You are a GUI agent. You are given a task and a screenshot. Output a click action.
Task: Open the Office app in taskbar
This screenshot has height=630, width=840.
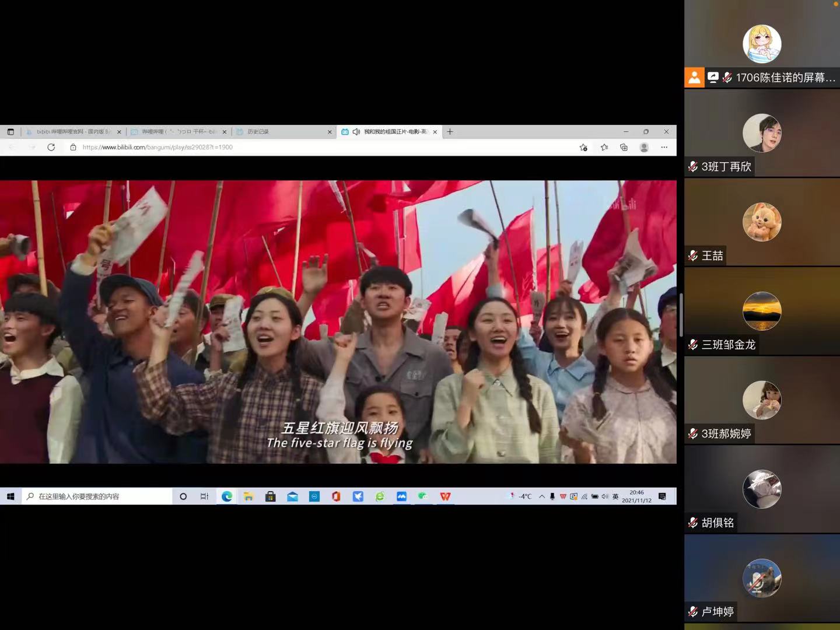pyautogui.click(x=336, y=496)
